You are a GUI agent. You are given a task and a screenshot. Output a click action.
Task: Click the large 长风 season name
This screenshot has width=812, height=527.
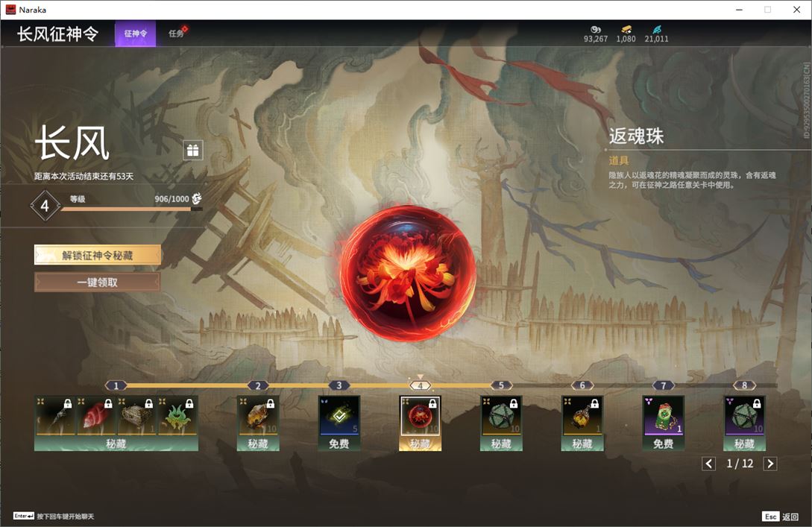pyautogui.click(x=72, y=143)
